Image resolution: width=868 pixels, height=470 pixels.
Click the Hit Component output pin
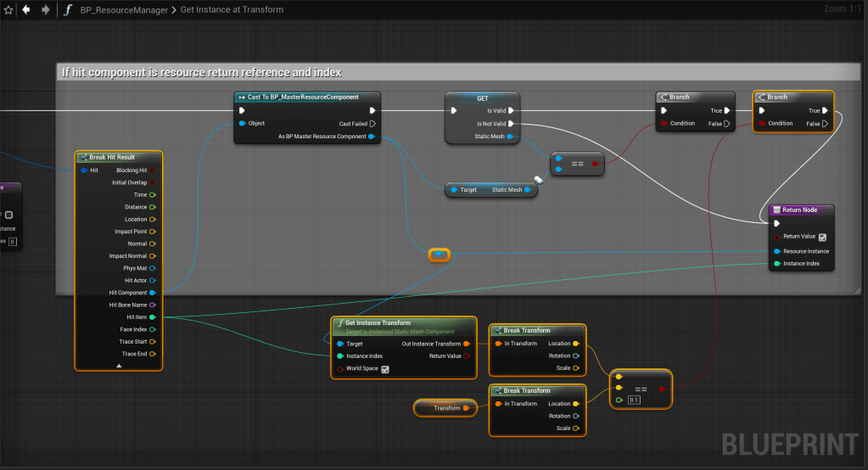[152, 293]
